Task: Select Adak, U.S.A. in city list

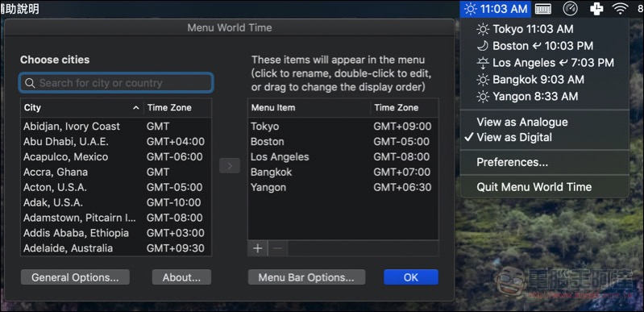Action: click(x=116, y=202)
